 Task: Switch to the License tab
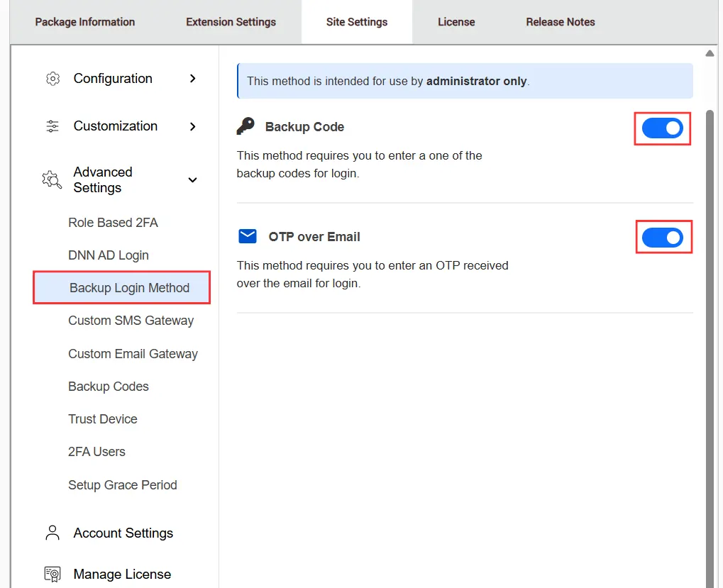click(456, 21)
